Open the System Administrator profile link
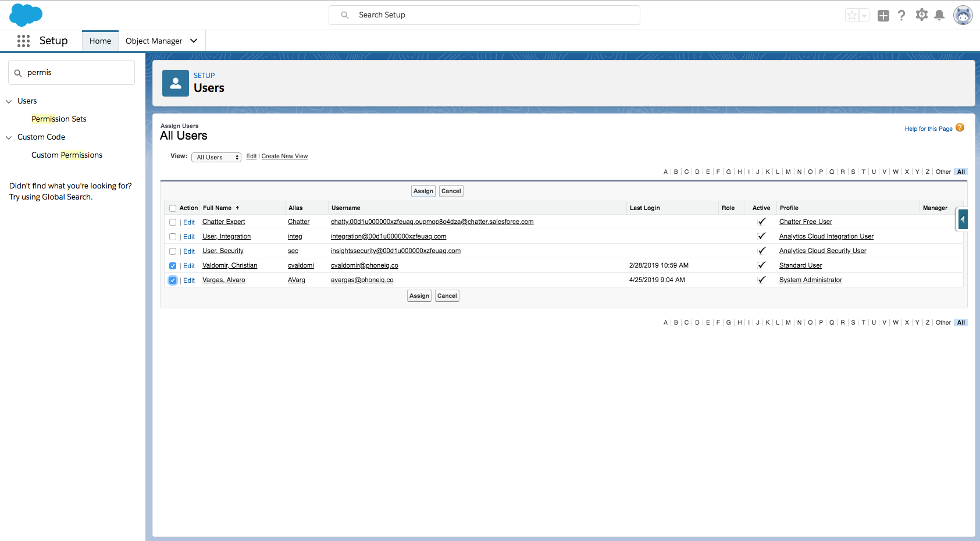This screenshot has width=980, height=541. tap(810, 280)
